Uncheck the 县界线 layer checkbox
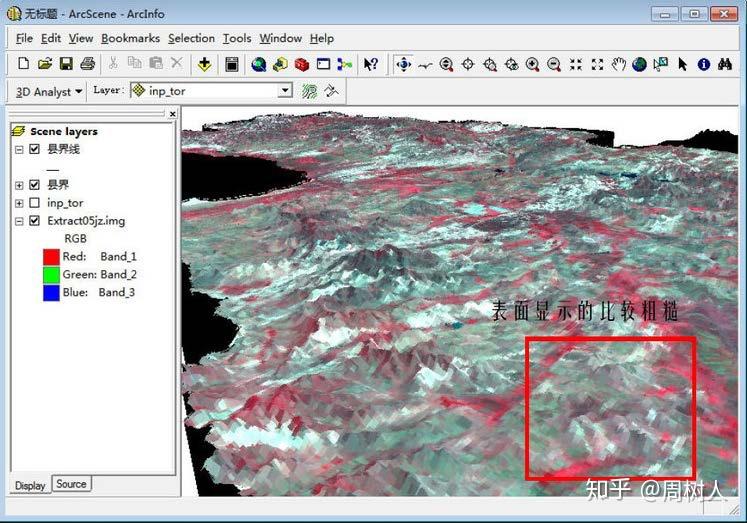747x523 pixels. click(35, 149)
